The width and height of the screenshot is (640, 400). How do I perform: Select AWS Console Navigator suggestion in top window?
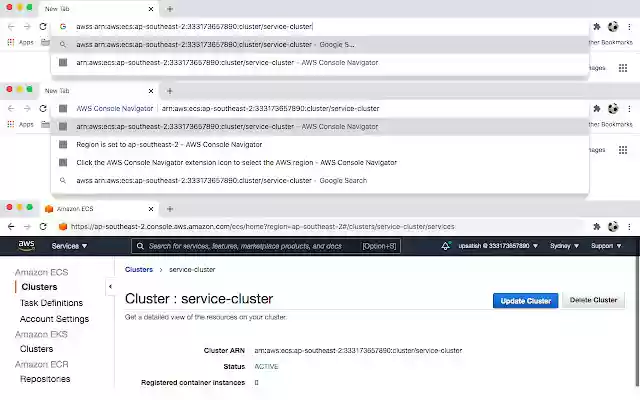[x=320, y=62]
